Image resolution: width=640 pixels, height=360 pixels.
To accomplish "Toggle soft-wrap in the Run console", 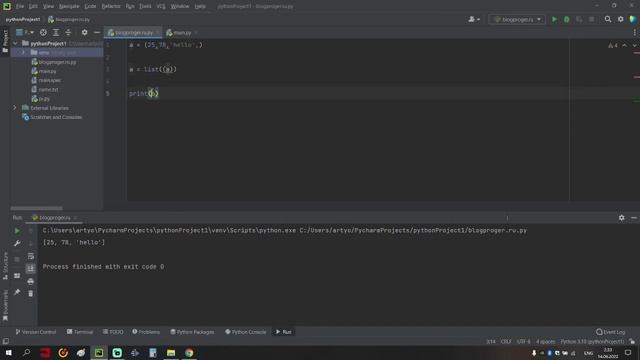I will pyautogui.click(x=31, y=256).
